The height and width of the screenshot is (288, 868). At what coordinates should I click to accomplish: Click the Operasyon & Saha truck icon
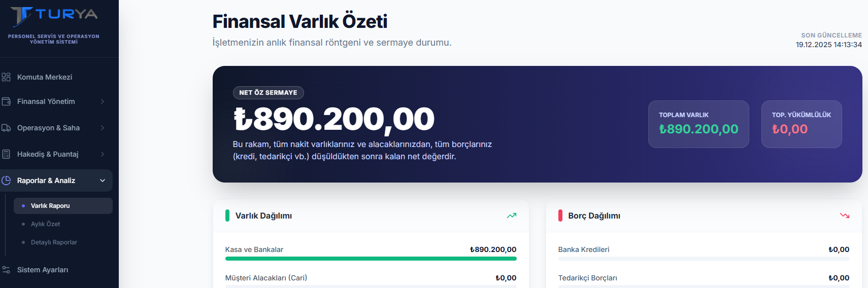[x=6, y=128]
